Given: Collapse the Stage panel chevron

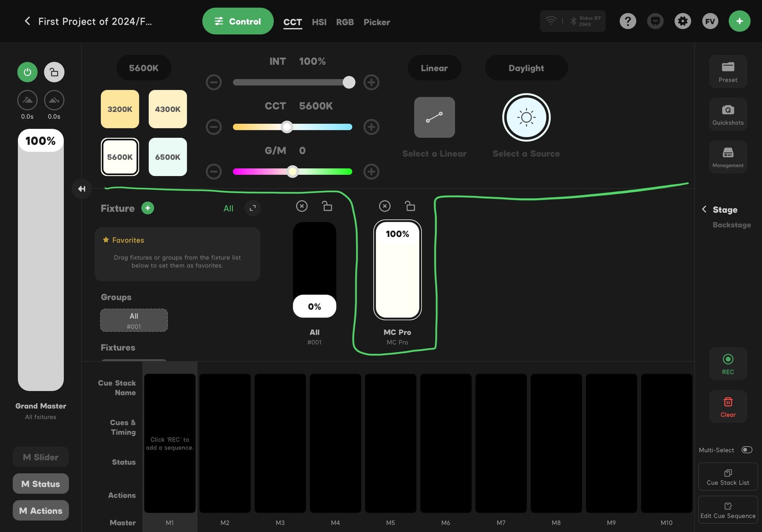Looking at the screenshot, I should click(x=704, y=209).
